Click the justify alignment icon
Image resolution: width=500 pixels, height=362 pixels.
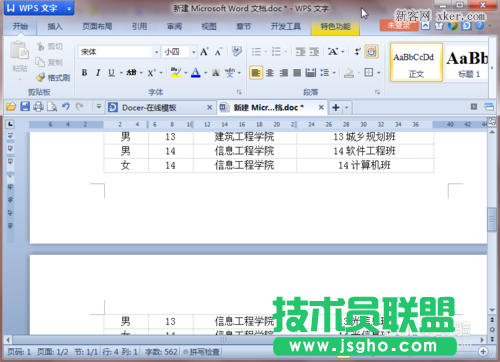(x=297, y=72)
